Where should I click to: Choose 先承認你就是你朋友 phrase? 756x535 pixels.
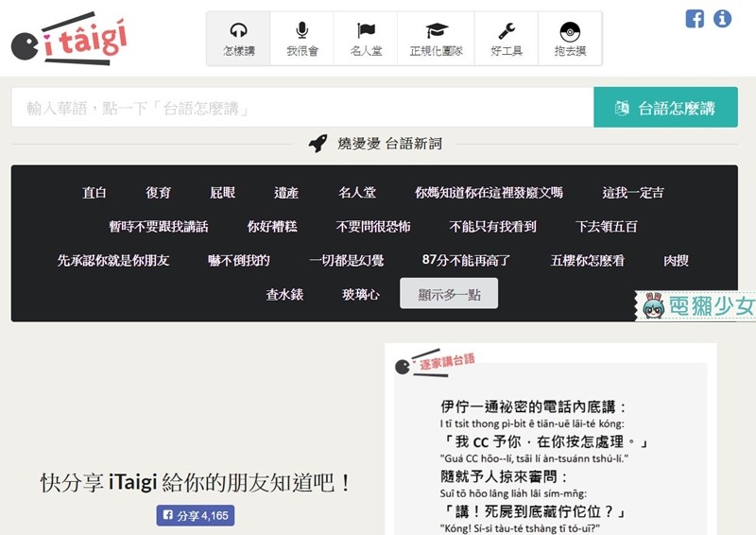113,261
